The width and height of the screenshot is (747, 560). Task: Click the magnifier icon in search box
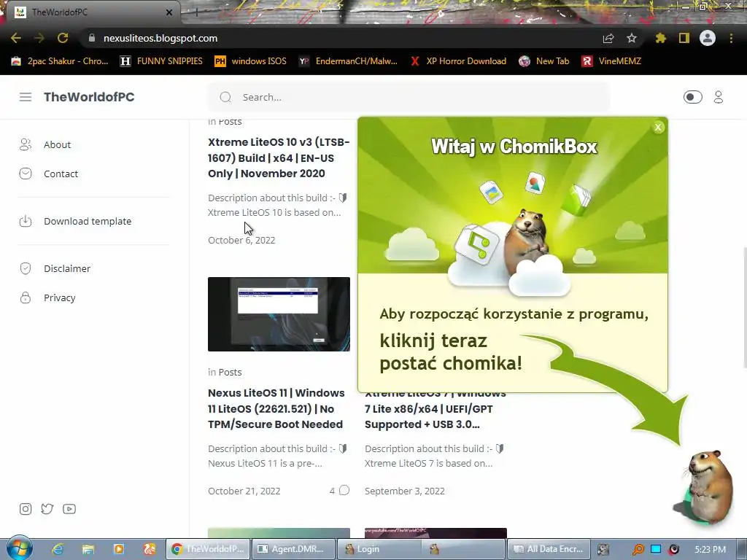point(225,97)
